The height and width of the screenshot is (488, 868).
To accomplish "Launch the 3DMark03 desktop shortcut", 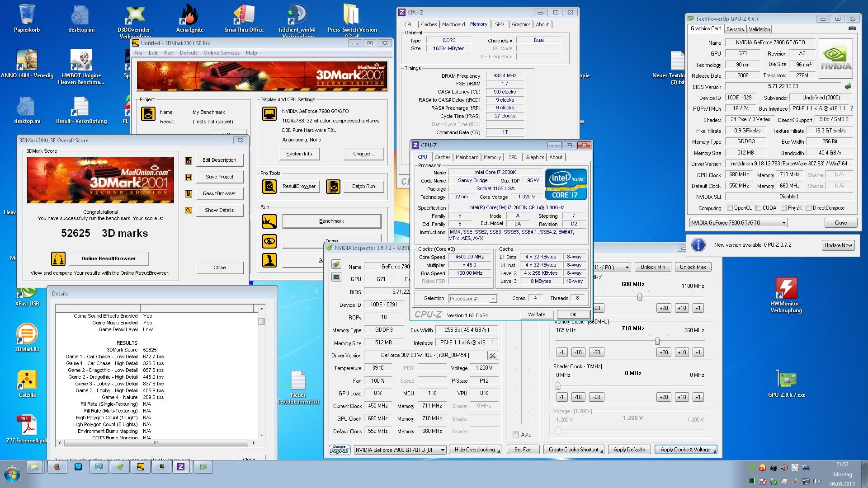I will (x=27, y=337).
